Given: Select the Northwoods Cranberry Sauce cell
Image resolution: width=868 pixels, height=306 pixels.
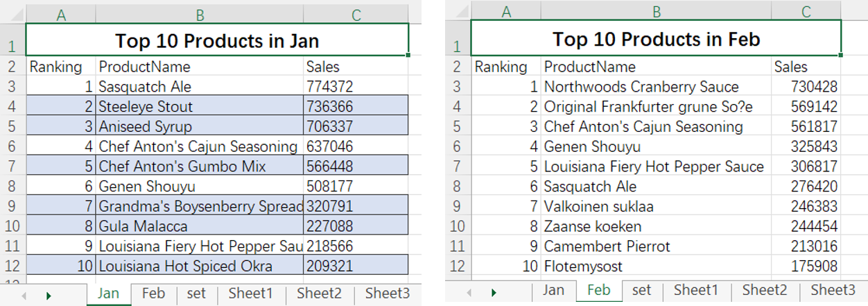Looking at the screenshot, I should (656, 87).
